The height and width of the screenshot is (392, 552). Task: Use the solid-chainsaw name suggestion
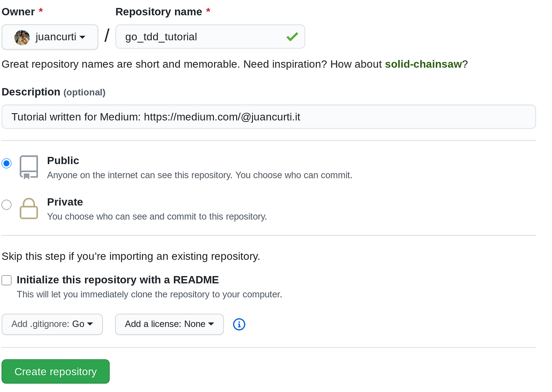[423, 64]
